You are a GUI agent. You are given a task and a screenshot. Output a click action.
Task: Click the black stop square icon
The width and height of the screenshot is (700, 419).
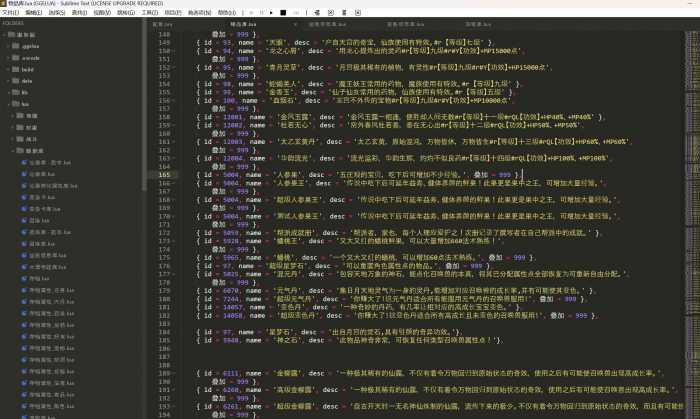coord(283,13)
